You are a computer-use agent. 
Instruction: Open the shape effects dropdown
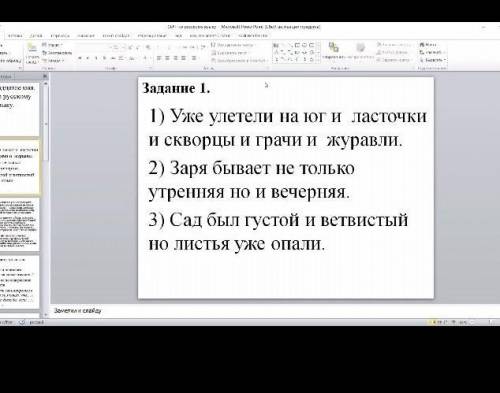[x=394, y=60]
